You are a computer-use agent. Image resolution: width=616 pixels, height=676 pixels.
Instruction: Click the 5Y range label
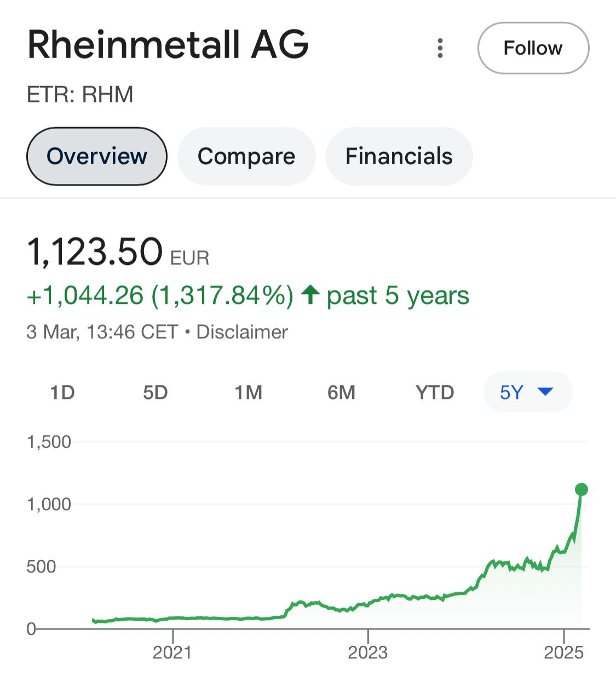pyautogui.click(x=511, y=392)
